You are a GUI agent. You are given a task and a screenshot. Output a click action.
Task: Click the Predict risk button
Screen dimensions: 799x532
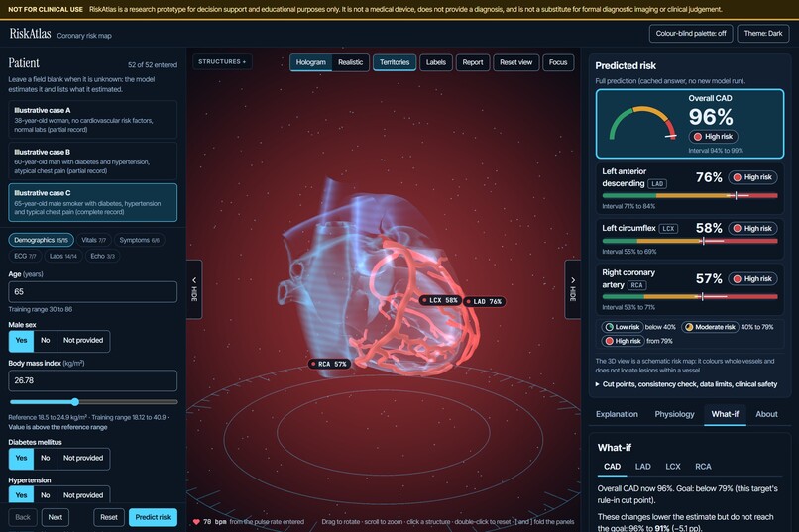point(153,517)
